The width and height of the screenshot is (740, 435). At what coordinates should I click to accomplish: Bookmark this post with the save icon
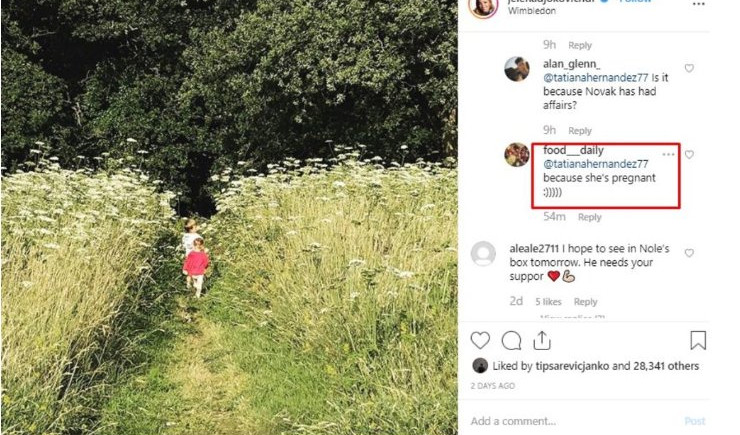point(698,340)
